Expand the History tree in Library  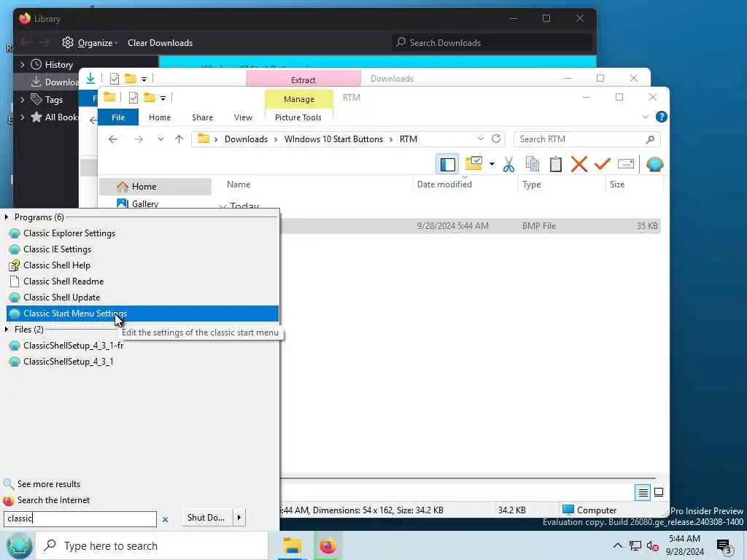pos(22,64)
